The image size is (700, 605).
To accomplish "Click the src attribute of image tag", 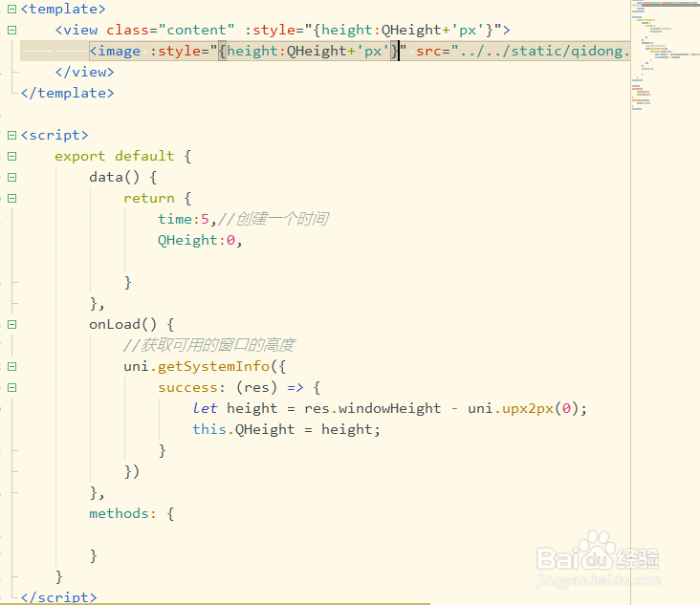I will coord(522,51).
